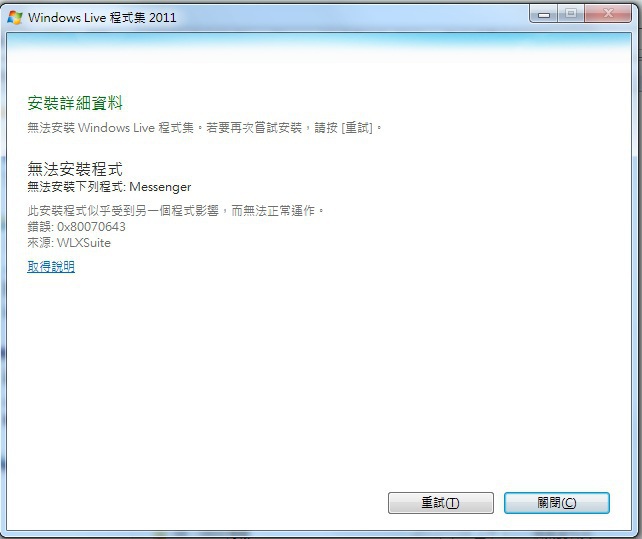Click the greyed-out maximize button
Image resolution: width=642 pixels, height=539 pixels.
[x=571, y=14]
